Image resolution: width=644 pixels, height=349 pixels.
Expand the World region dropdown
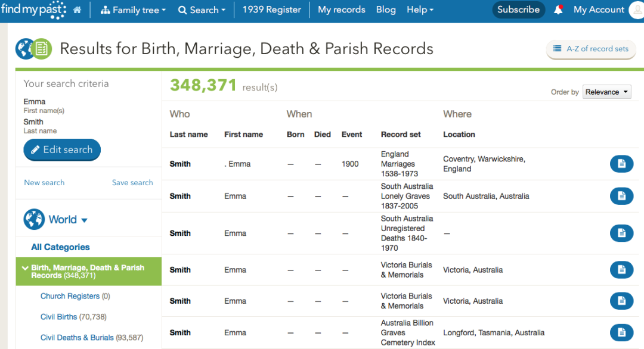click(x=84, y=220)
